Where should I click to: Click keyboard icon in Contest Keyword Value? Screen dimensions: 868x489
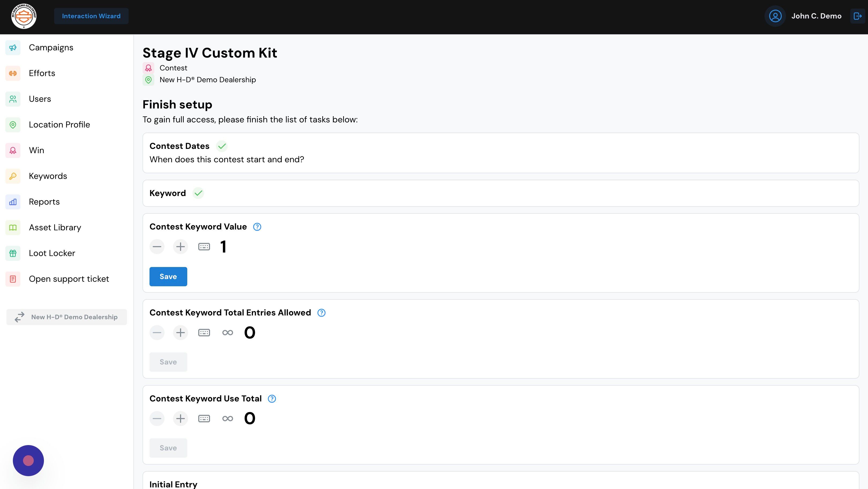tap(204, 247)
